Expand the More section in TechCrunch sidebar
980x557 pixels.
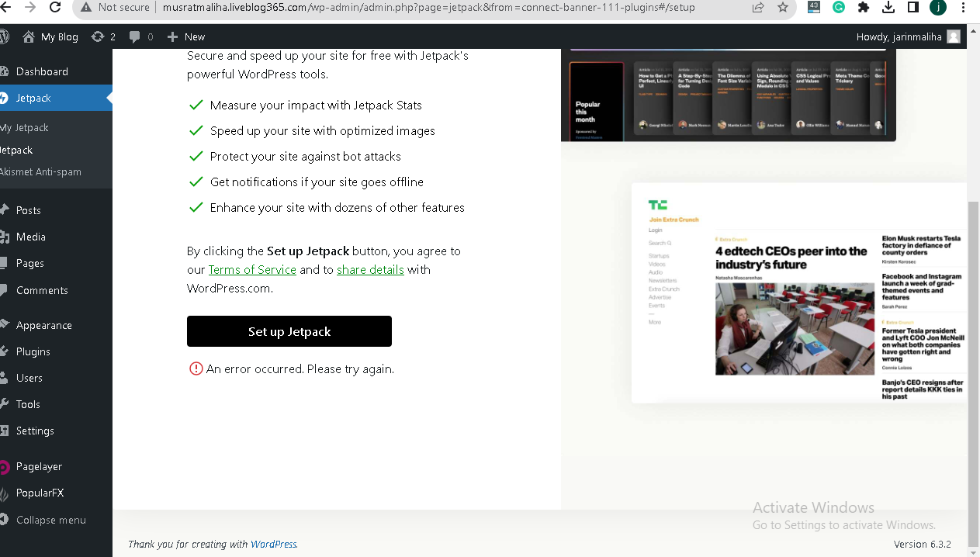tap(655, 322)
